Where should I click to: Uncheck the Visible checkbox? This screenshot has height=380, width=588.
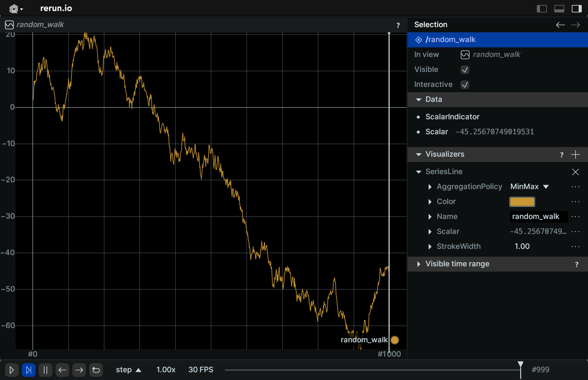(x=465, y=70)
